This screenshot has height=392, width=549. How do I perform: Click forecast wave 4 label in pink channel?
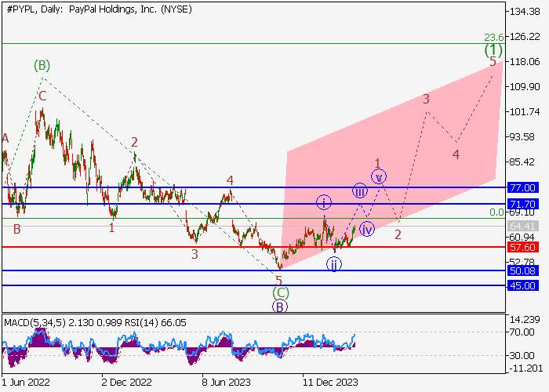pos(456,154)
